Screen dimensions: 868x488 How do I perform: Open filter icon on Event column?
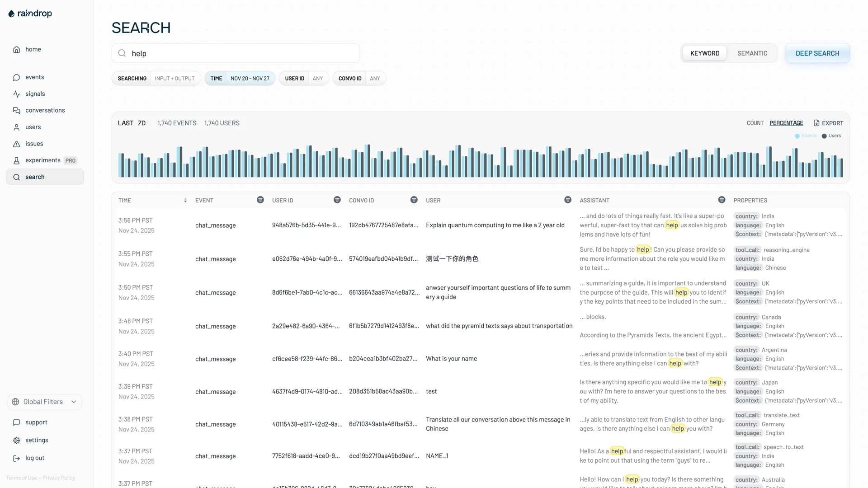point(260,200)
